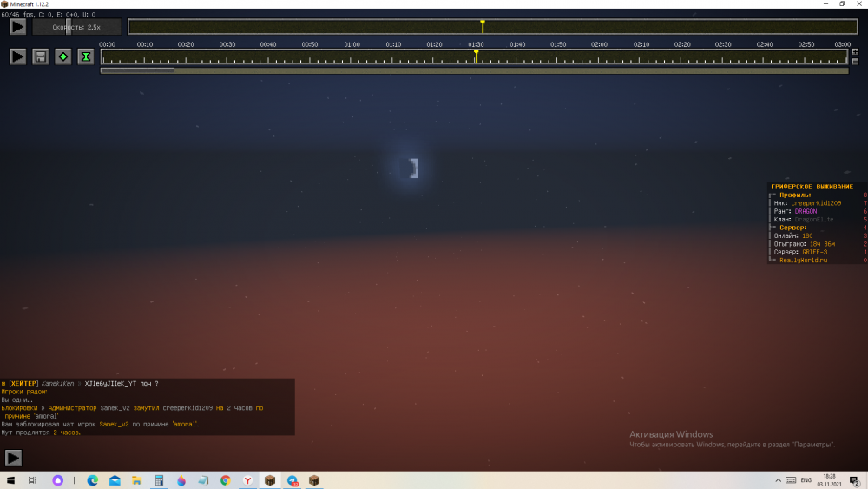Switch to the second Minecraft taskbar icon

(x=314, y=480)
